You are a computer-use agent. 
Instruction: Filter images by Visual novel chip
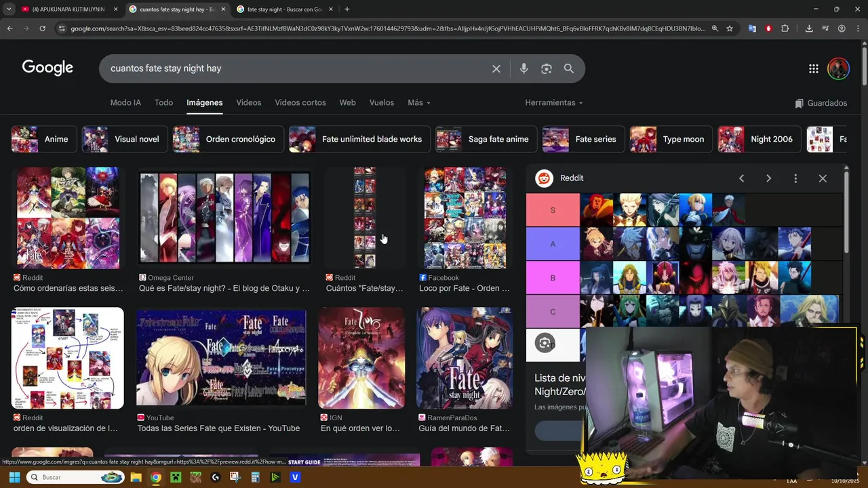[124, 139]
